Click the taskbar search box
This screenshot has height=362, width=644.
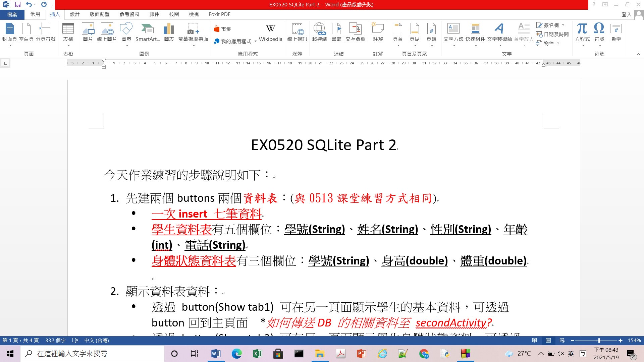(92, 354)
